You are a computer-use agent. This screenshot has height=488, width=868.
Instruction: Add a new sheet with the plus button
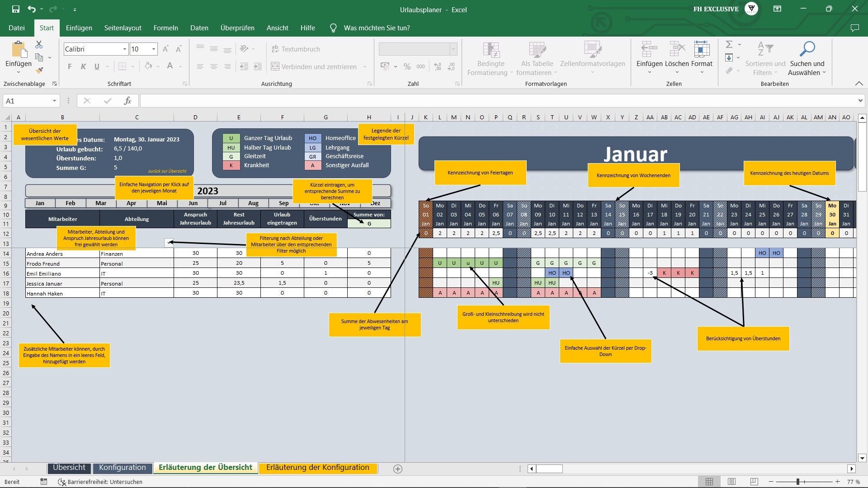point(397,469)
